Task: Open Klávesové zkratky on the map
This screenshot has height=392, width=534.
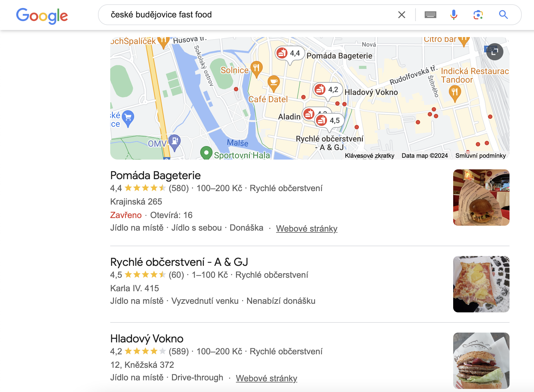Action: [369, 156]
